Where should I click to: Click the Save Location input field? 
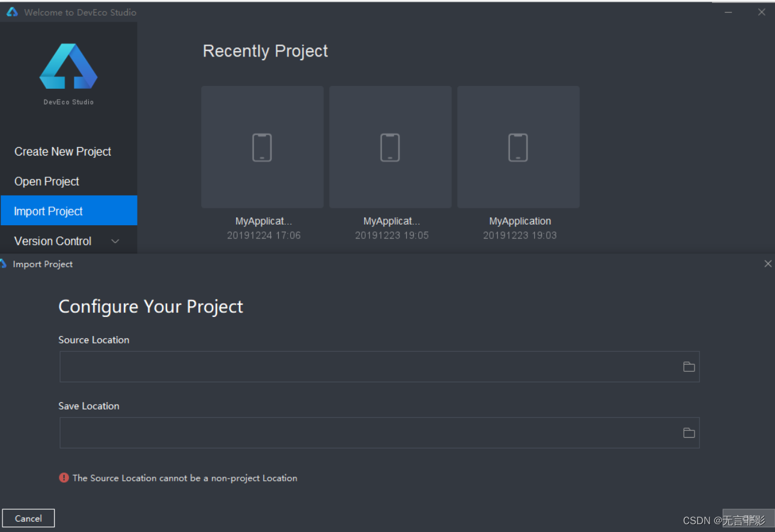380,433
